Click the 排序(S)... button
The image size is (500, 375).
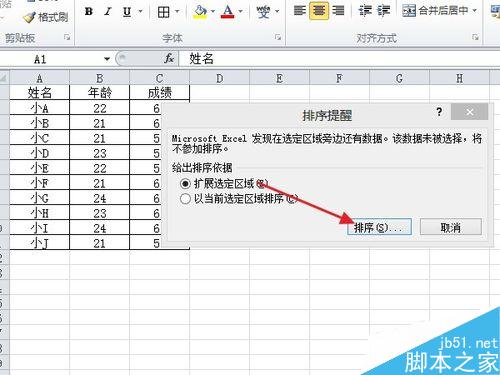(x=379, y=227)
